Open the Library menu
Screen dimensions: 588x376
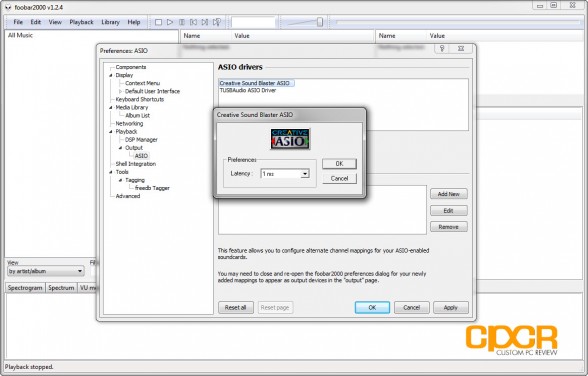110,22
